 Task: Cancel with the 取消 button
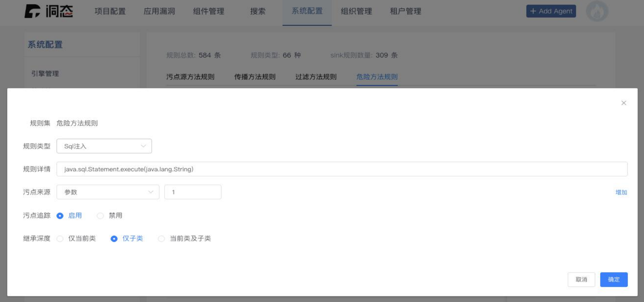581,280
